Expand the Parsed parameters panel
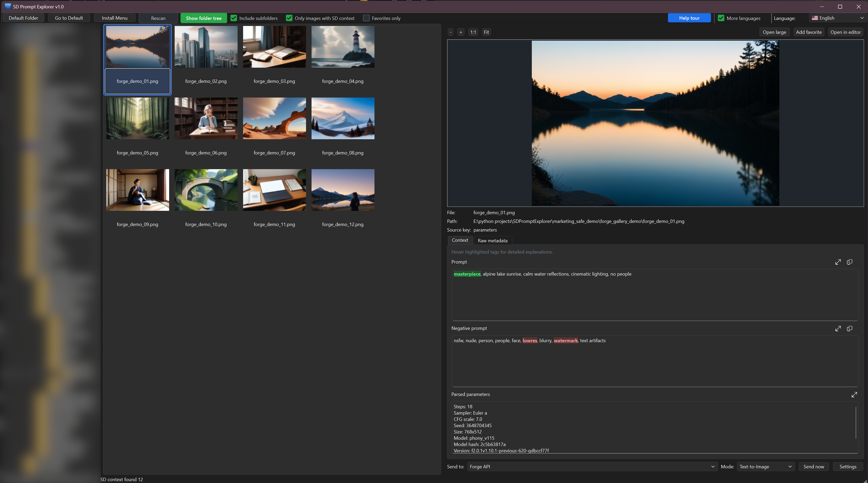Viewport: 868px width, 483px height. pyautogui.click(x=854, y=394)
